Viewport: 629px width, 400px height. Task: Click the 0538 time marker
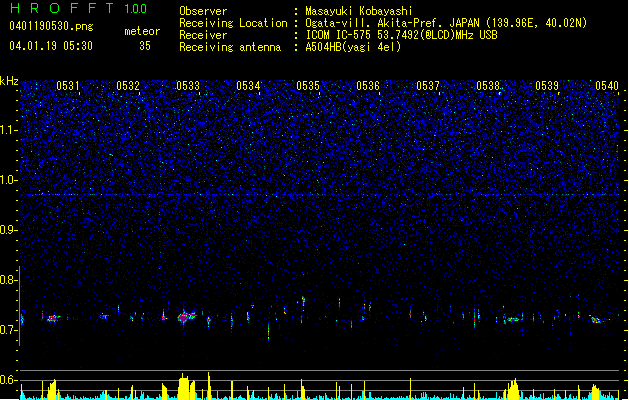tap(488, 85)
